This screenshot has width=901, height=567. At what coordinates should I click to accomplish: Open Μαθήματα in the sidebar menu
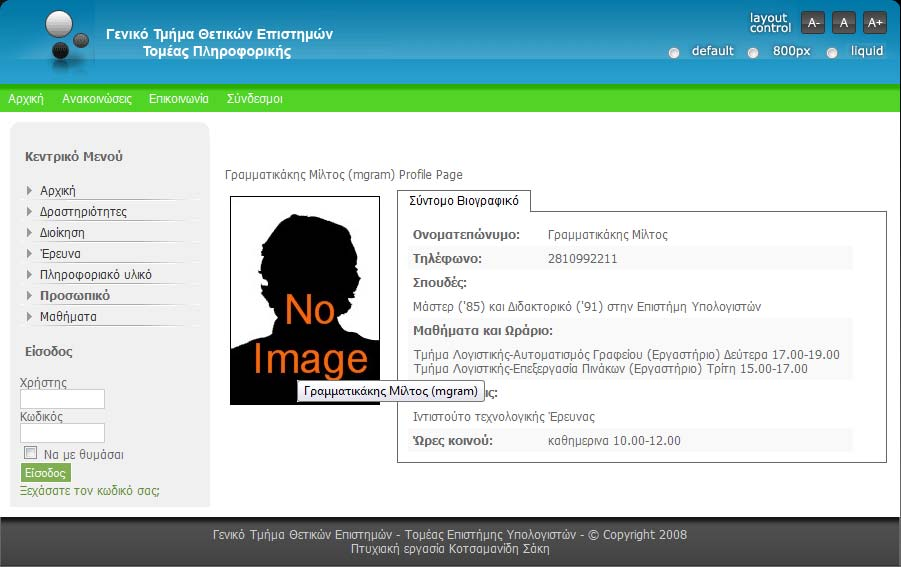point(68,317)
